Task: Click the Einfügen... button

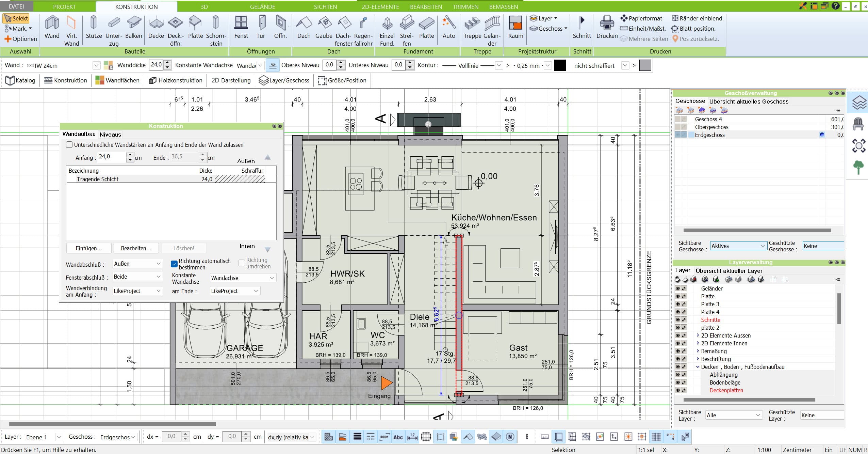Action: click(x=89, y=248)
